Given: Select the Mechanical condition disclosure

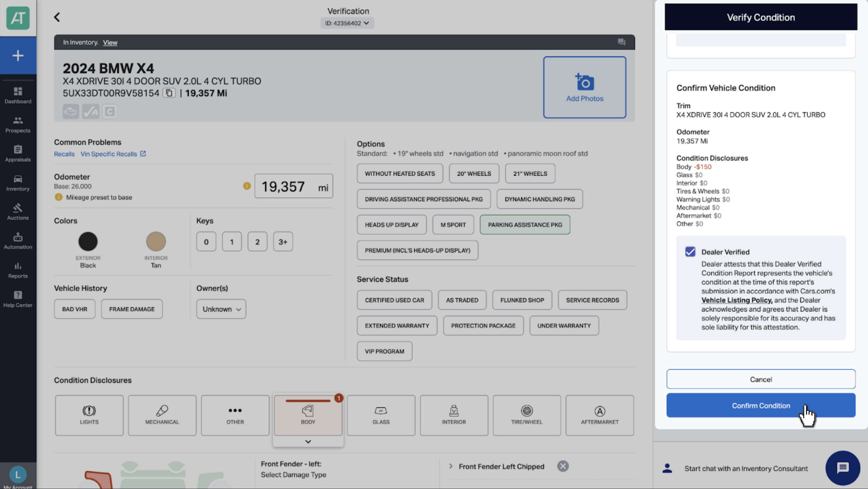Looking at the screenshot, I should tap(162, 415).
